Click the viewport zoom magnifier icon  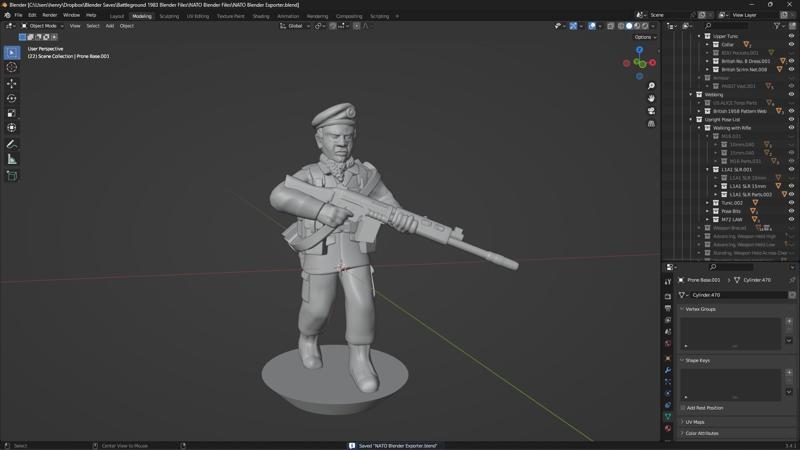point(651,86)
